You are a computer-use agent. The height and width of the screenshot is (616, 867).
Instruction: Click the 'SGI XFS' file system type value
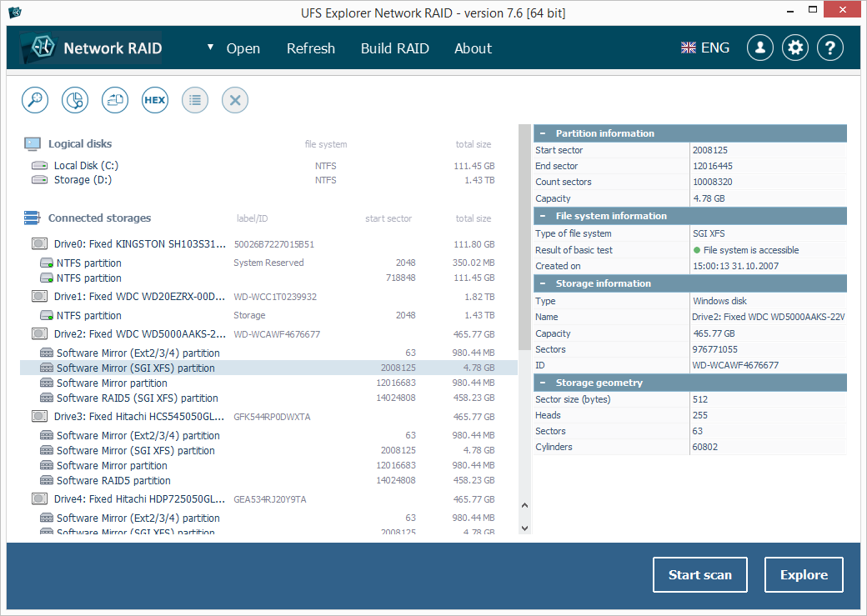click(x=709, y=233)
